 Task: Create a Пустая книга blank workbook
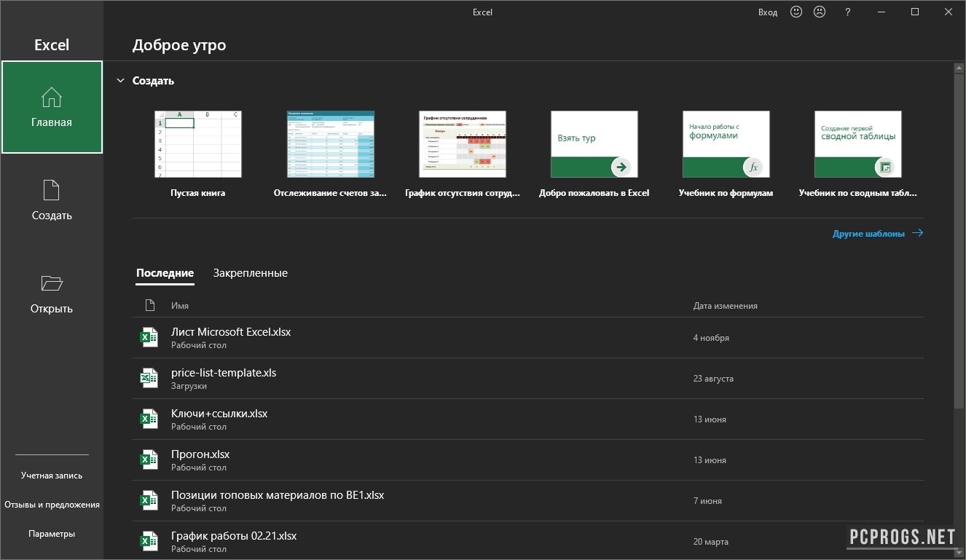(x=198, y=155)
